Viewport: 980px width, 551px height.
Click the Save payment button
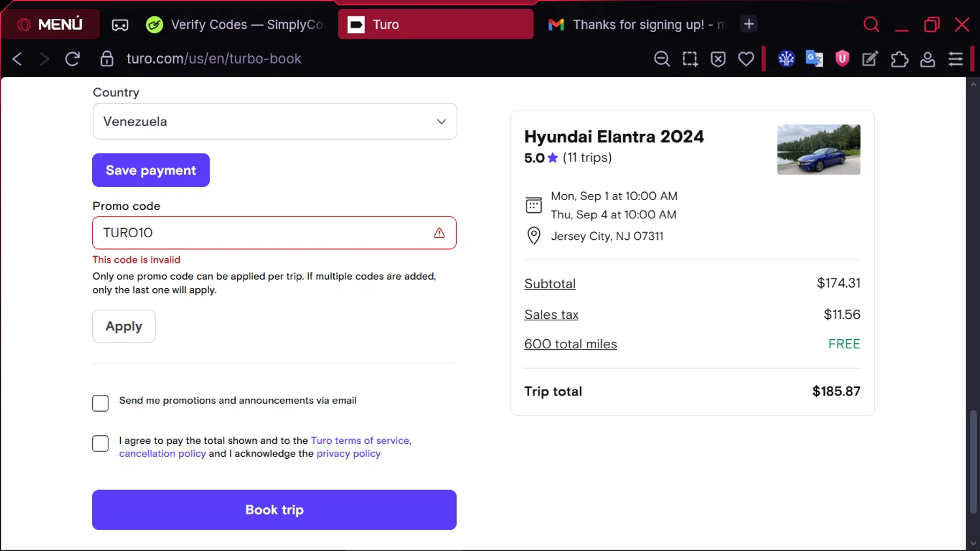click(x=151, y=170)
